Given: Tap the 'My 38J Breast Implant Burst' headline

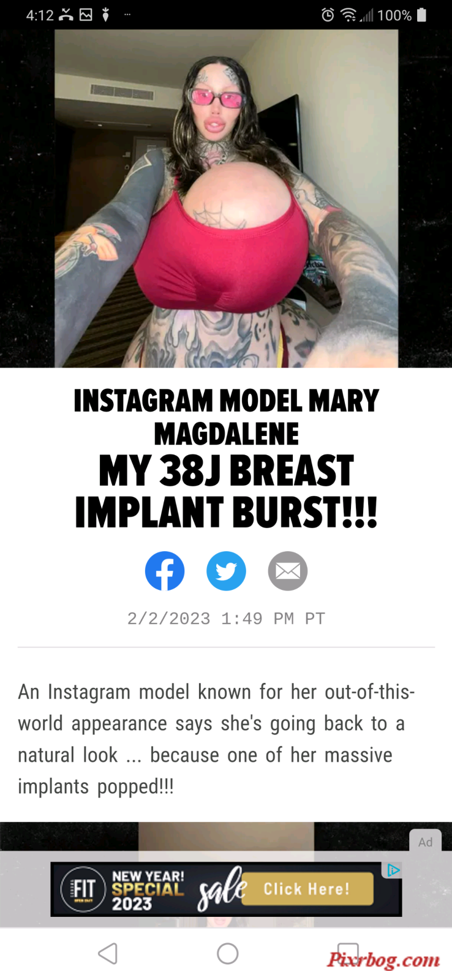Looking at the screenshot, I should (x=226, y=491).
